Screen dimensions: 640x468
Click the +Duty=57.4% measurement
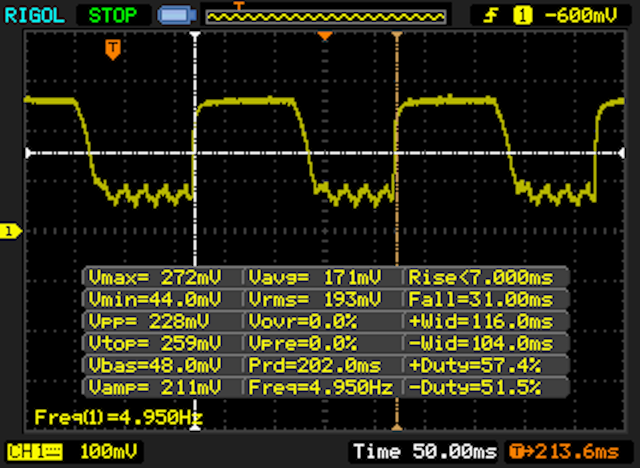pyautogui.click(x=475, y=365)
